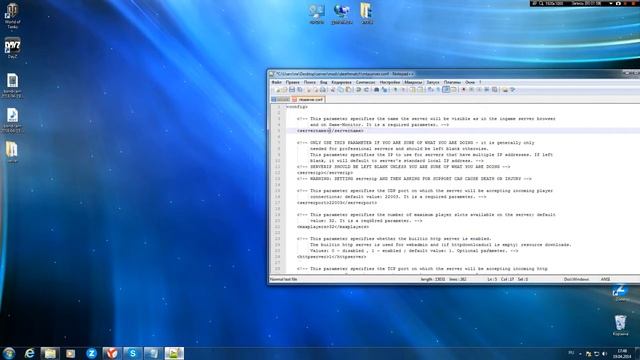The height and width of the screenshot is (360, 640).
Task: Click the Zoom Out toolbar icon
Action: (x=403, y=89)
